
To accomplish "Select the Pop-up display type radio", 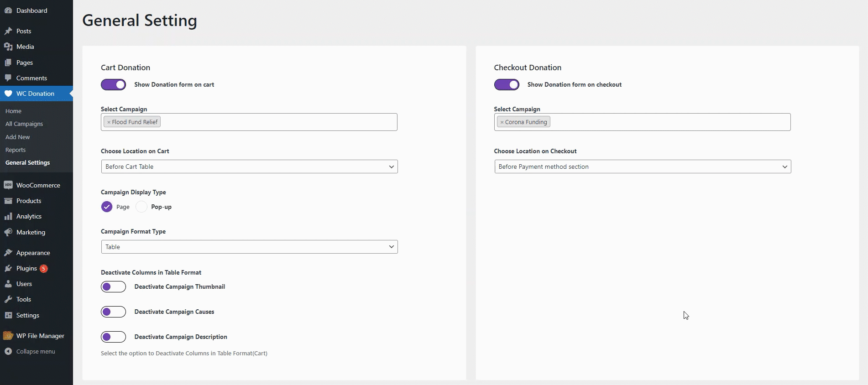I will 141,207.
